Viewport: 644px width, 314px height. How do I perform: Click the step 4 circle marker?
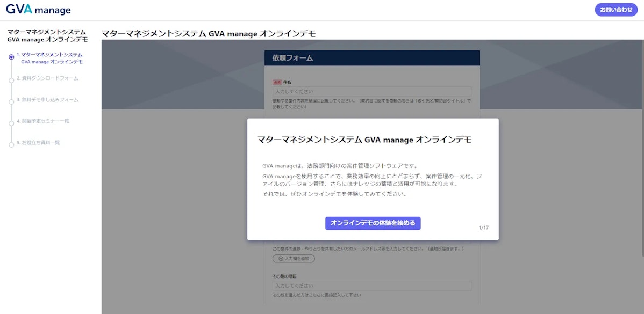(x=11, y=123)
